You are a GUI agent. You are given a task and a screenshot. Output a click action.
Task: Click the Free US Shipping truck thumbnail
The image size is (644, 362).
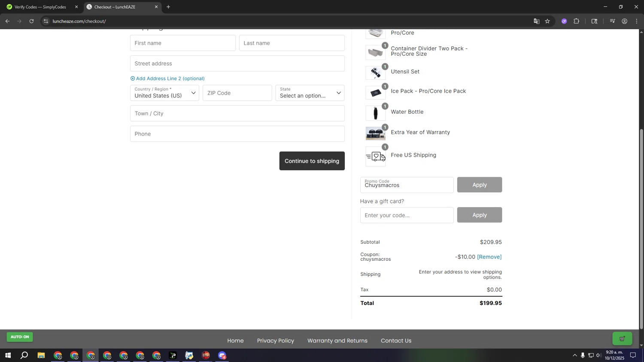(376, 157)
